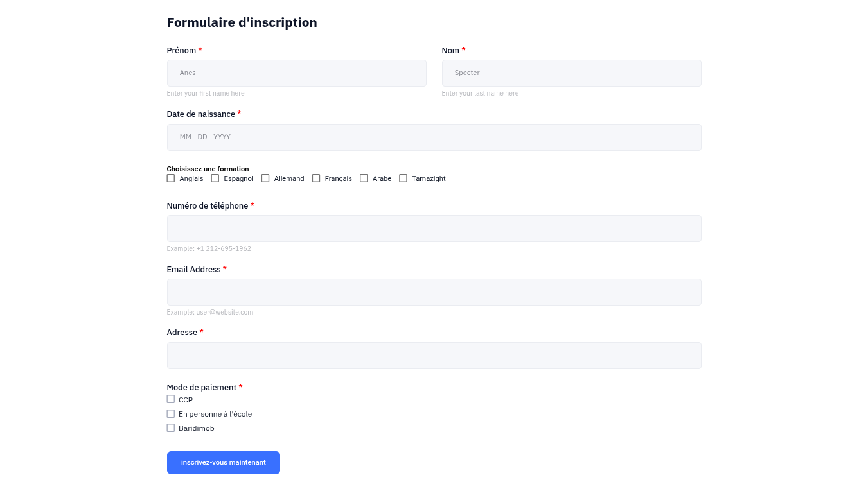
Task: Focus the Numéro de téléphone field
Action: (434, 229)
